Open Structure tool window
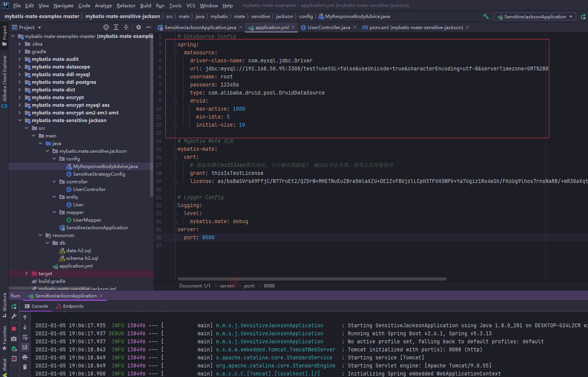Image resolution: width=588 pixels, height=377 pixels. point(4,305)
